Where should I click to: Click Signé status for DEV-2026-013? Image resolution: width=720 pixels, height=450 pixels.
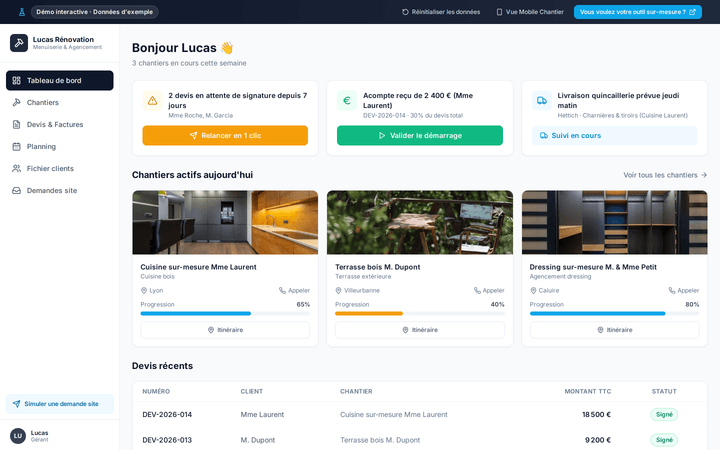click(664, 440)
